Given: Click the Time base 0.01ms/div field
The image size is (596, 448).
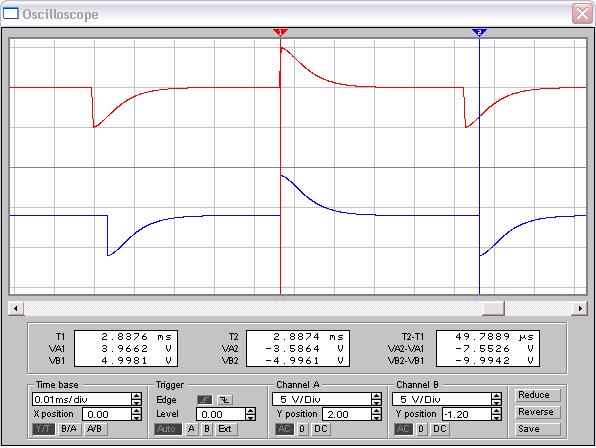Looking at the screenshot, I should (82, 399).
